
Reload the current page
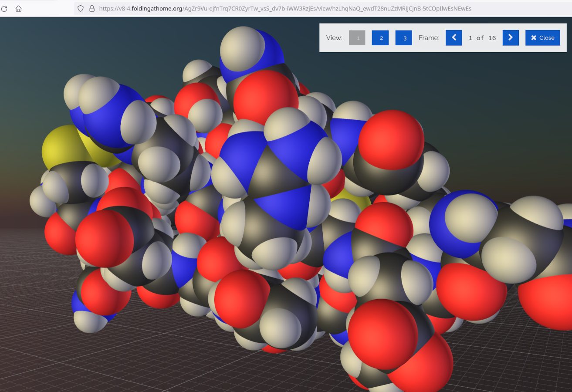point(5,8)
